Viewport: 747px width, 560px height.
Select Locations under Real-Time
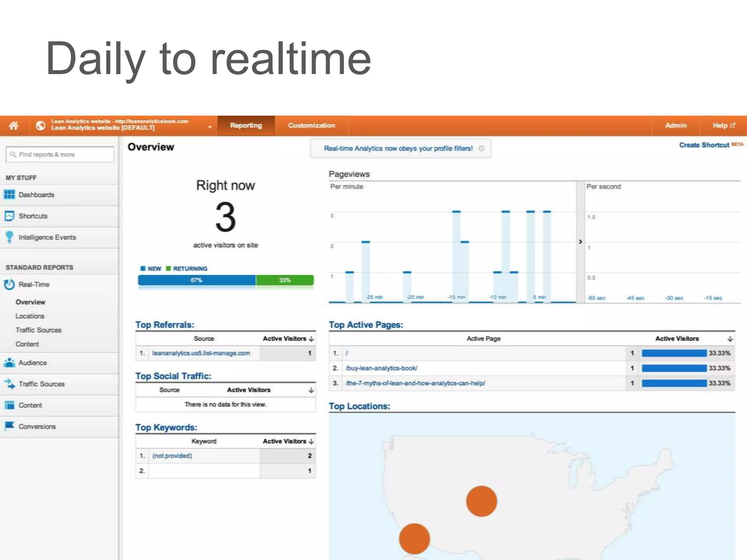[x=30, y=316]
